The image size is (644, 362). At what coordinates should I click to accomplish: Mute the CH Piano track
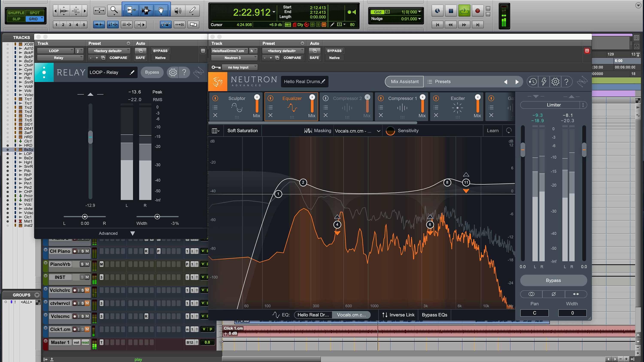pos(87,251)
